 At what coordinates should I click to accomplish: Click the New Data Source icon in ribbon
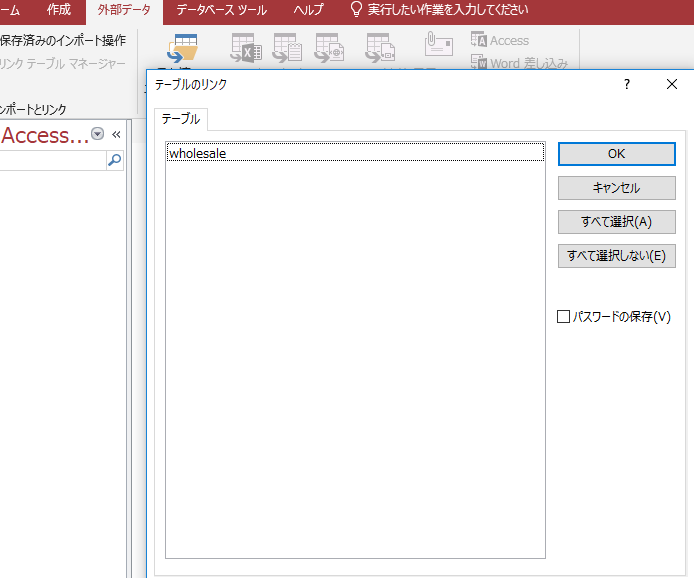click(x=183, y=49)
